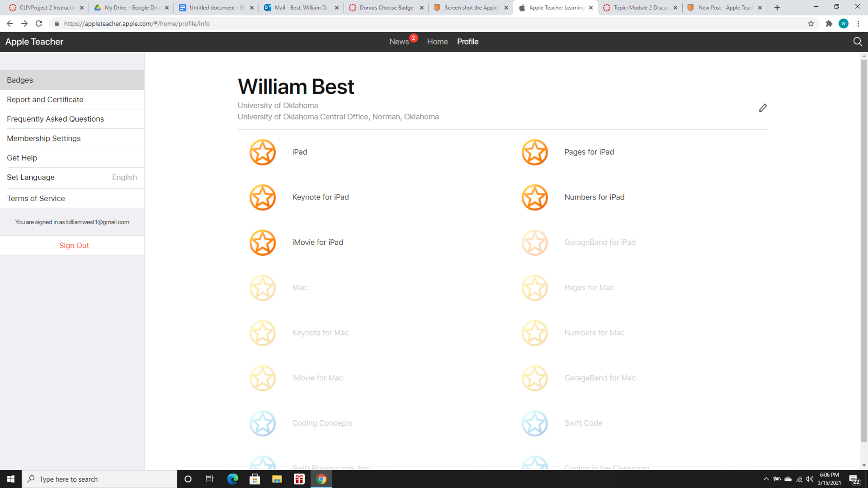The width and height of the screenshot is (868, 488).
Task: Click the blue Swift Code badge star
Action: [x=534, y=423]
